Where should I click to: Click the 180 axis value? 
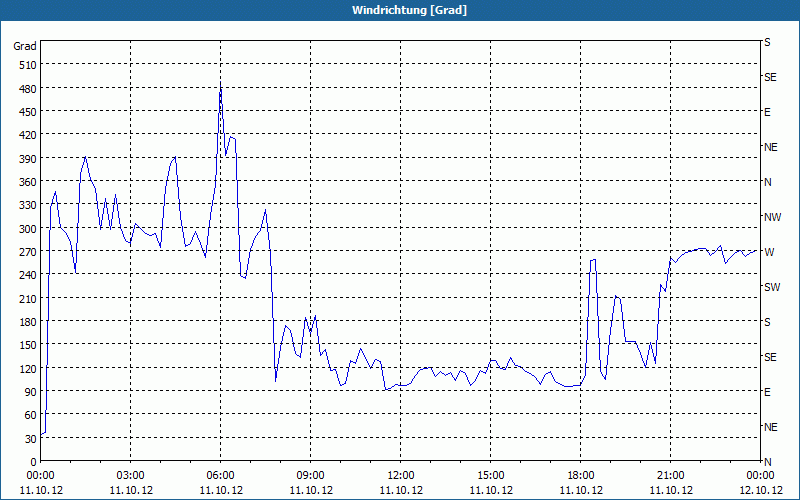pos(28,321)
